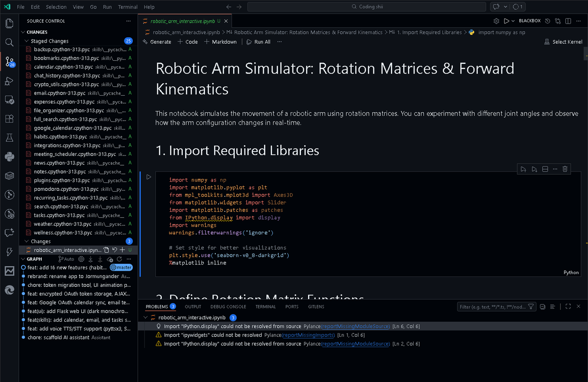Viewport: 588px width, 382px height.
Task: Execute cell and below from cell toolbar
Action: pyautogui.click(x=534, y=169)
